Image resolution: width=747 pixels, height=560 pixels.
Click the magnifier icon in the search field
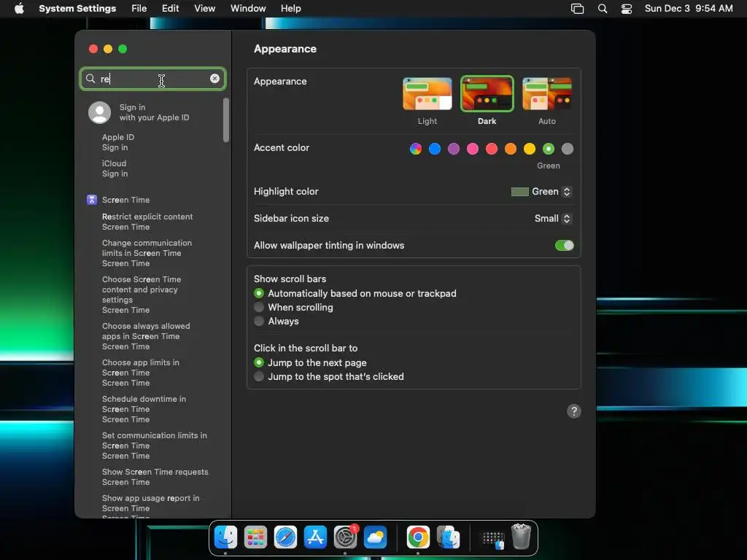(90, 79)
